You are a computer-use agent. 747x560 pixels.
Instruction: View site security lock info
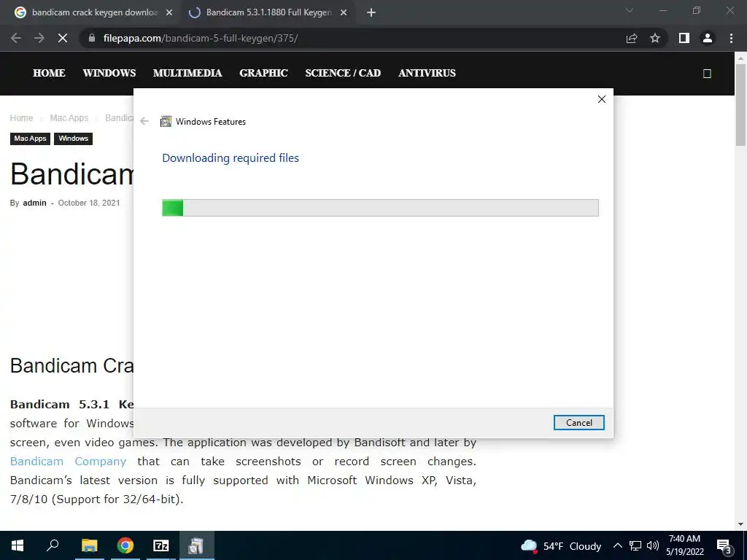92,38
